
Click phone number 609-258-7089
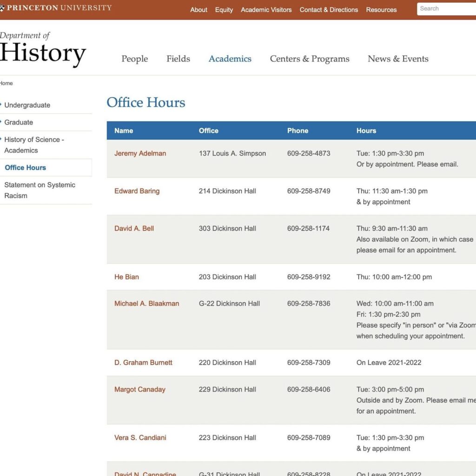[x=309, y=437]
